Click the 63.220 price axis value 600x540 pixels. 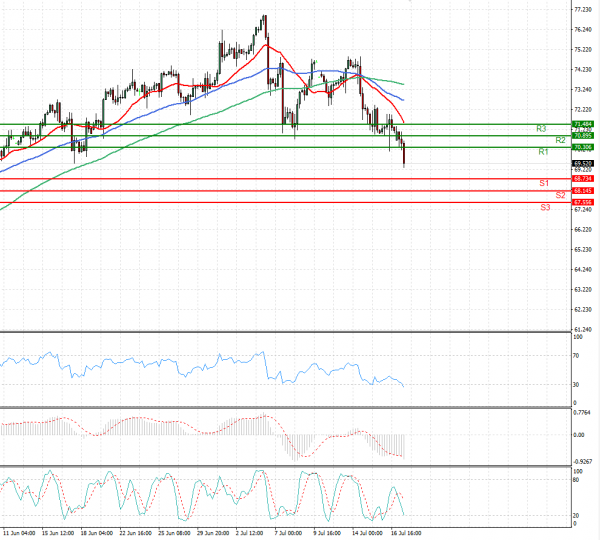[583, 290]
